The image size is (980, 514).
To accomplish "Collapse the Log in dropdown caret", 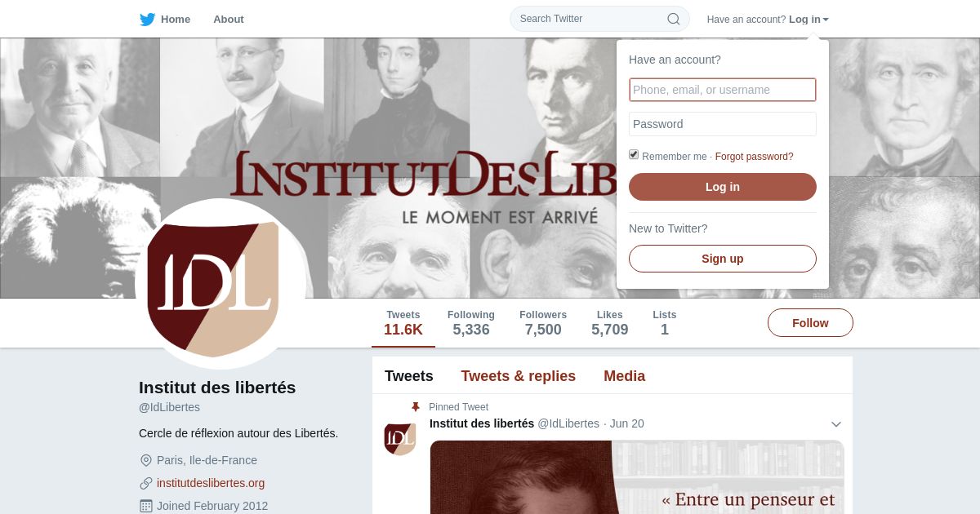I will point(826,20).
